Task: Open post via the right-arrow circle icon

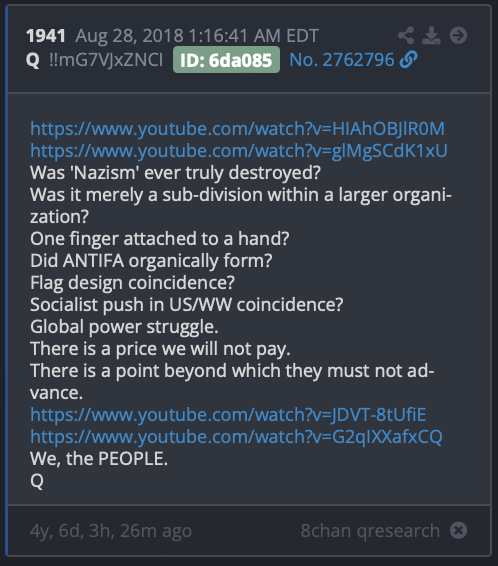Action: click(x=458, y=35)
